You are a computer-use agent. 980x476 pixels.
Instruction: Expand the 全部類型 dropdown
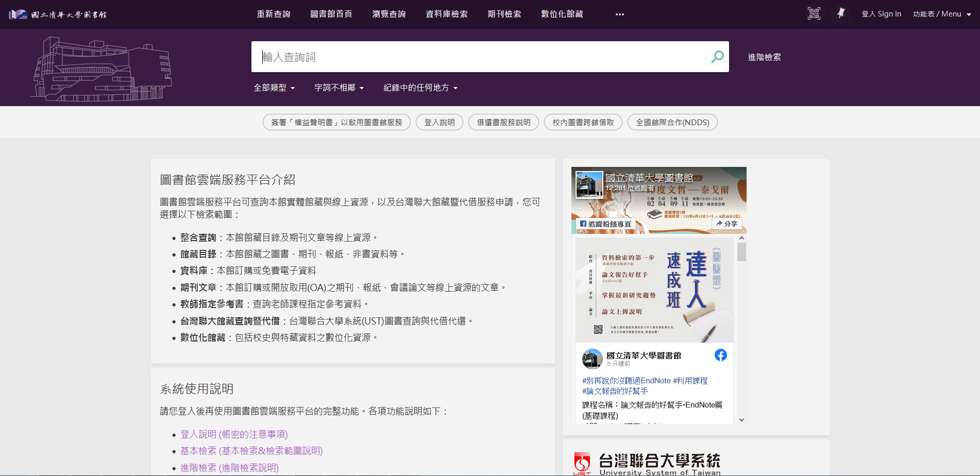click(274, 88)
